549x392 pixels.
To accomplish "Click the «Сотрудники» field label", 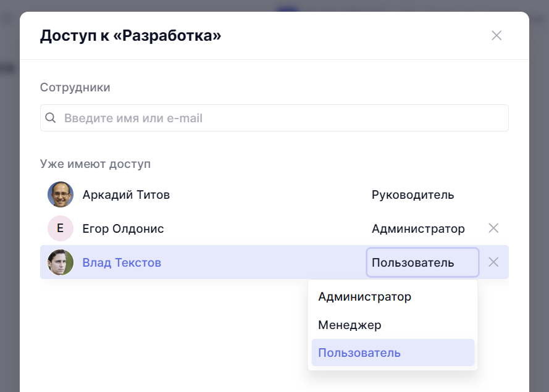I will tap(75, 87).
